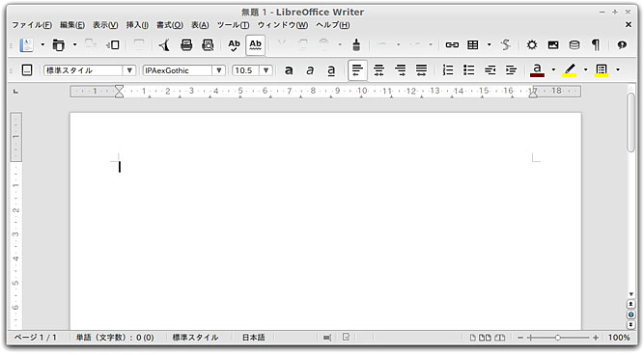This screenshot has width=644, height=355.
Task: Open the ツール(T) menu
Action: coord(234,25)
